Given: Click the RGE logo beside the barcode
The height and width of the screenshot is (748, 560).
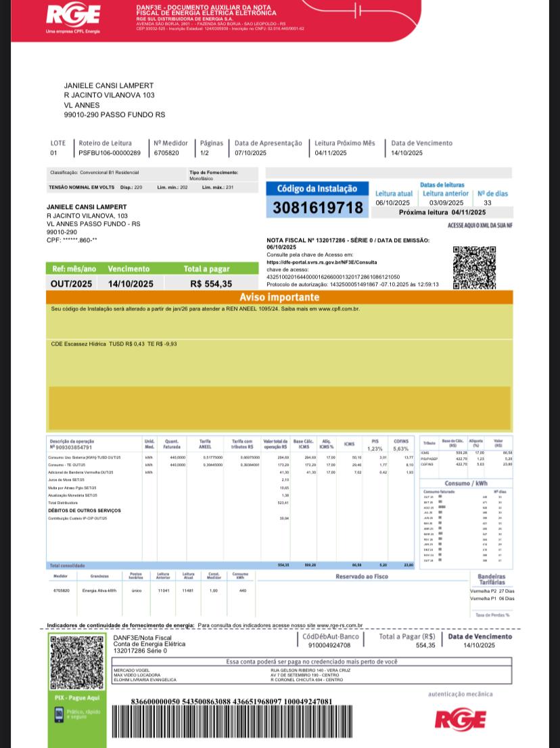Looking at the screenshot, I should pyautogui.click(x=459, y=720).
